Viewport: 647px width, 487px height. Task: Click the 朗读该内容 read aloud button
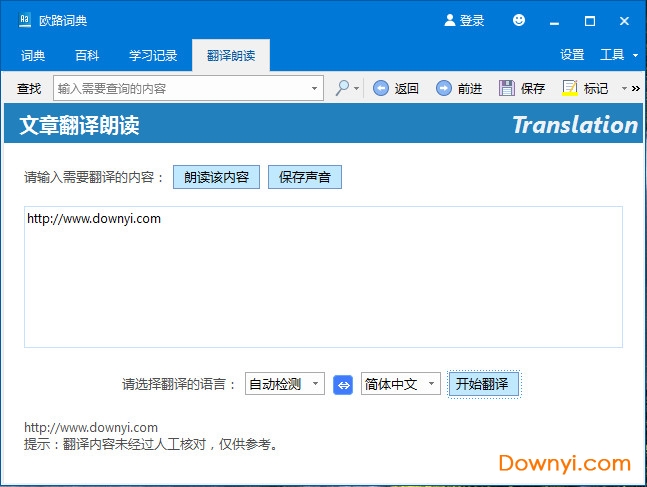(x=216, y=177)
